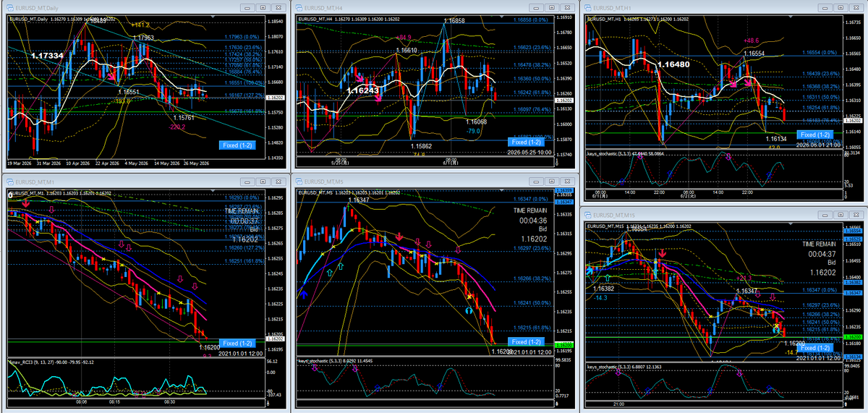Click the -220.2 pips label on Daily chart
Viewport: 868px width, 413px height.
pos(176,127)
